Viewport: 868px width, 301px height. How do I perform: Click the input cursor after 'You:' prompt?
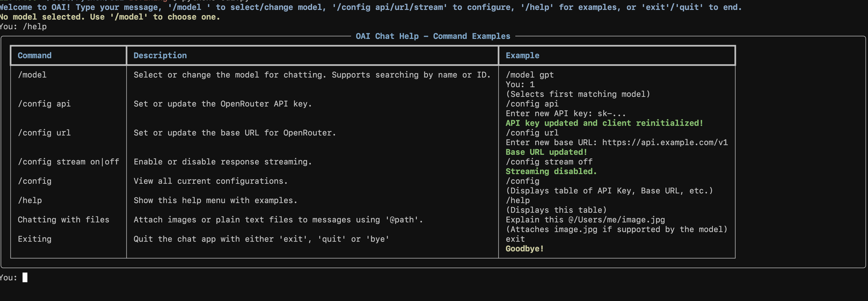pos(25,277)
